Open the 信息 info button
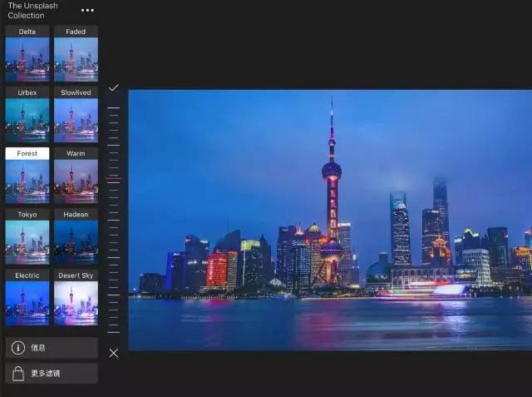 52,348
